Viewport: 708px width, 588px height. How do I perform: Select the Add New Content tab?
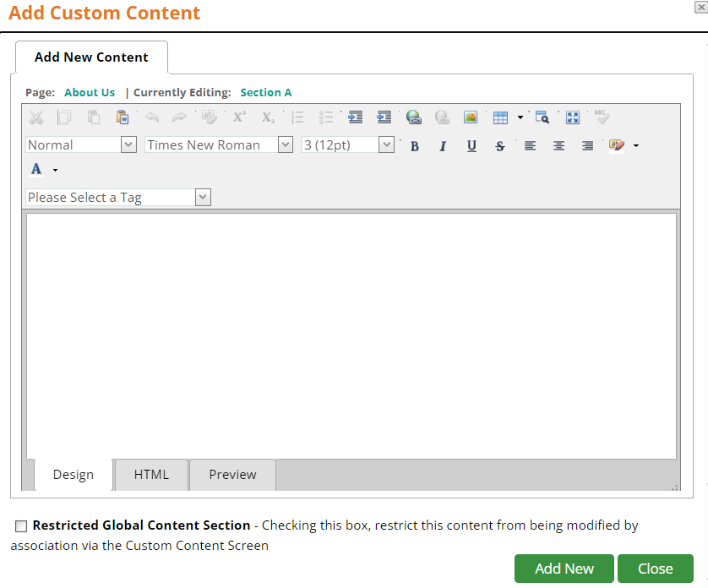point(91,57)
